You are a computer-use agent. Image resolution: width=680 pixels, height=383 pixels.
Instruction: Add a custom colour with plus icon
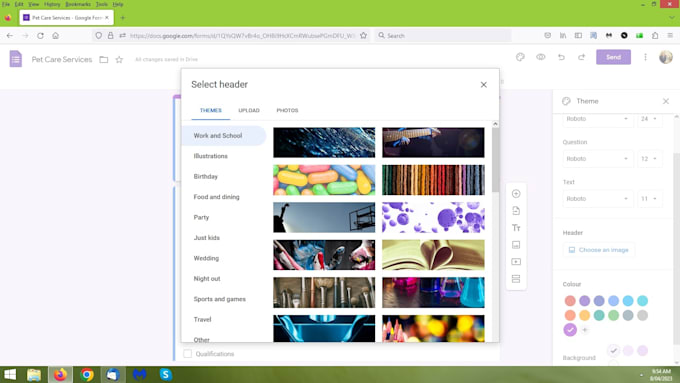click(585, 330)
